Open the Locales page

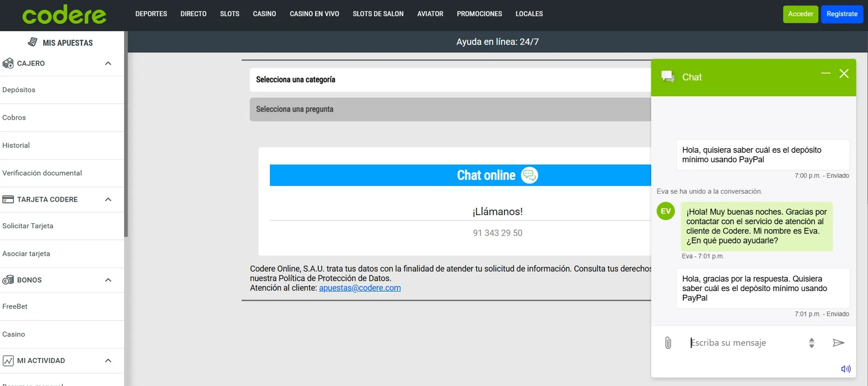pos(529,14)
